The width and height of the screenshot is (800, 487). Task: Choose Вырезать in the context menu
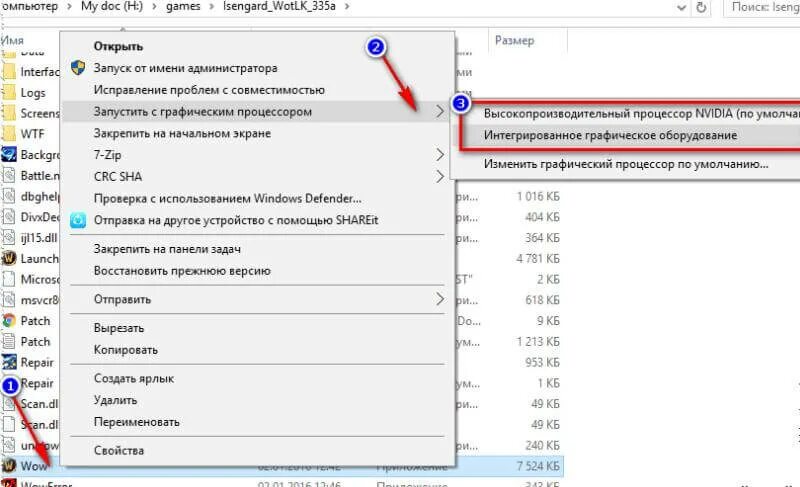pyautogui.click(x=119, y=328)
